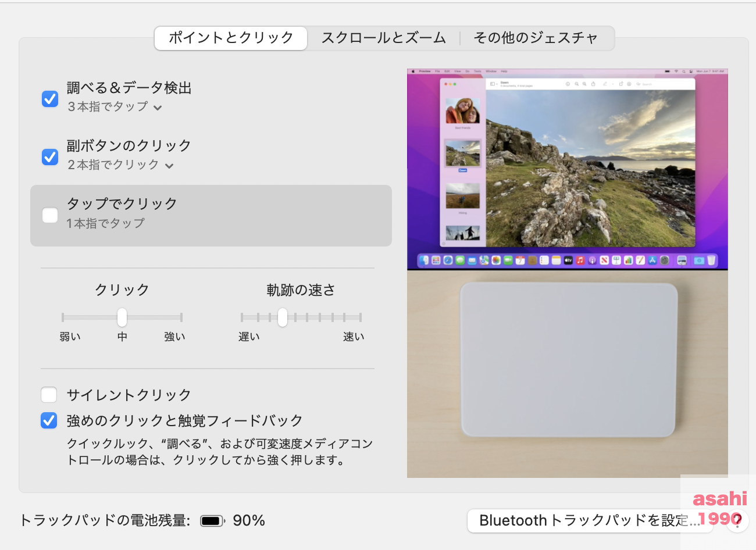Viewport: 756px width, 550px height.
Task: Open the 3本指でタップ dropdown
Action: pos(115,107)
